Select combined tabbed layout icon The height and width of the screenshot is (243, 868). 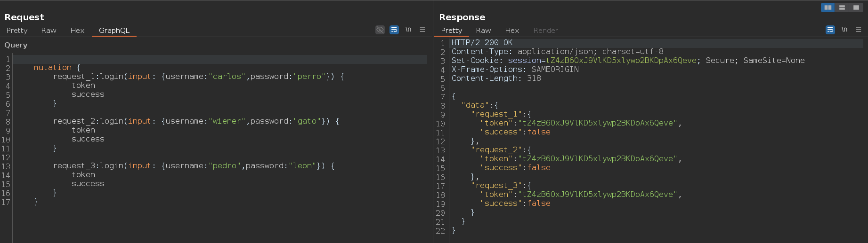856,8
